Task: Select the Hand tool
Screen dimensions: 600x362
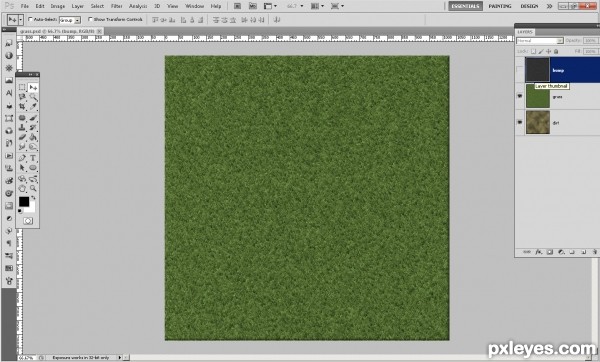Action: [x=22, y=188]
